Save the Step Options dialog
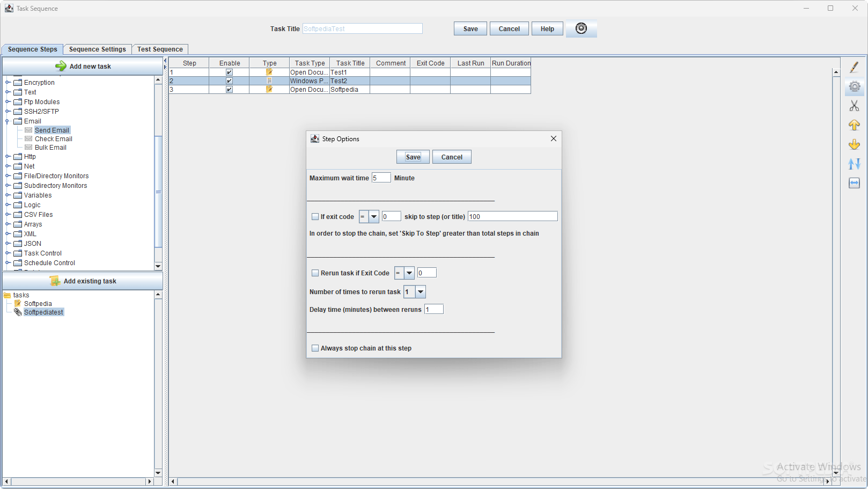Image resolution: width=868 pixels, height=489 pixels. [x=413, y=157]
